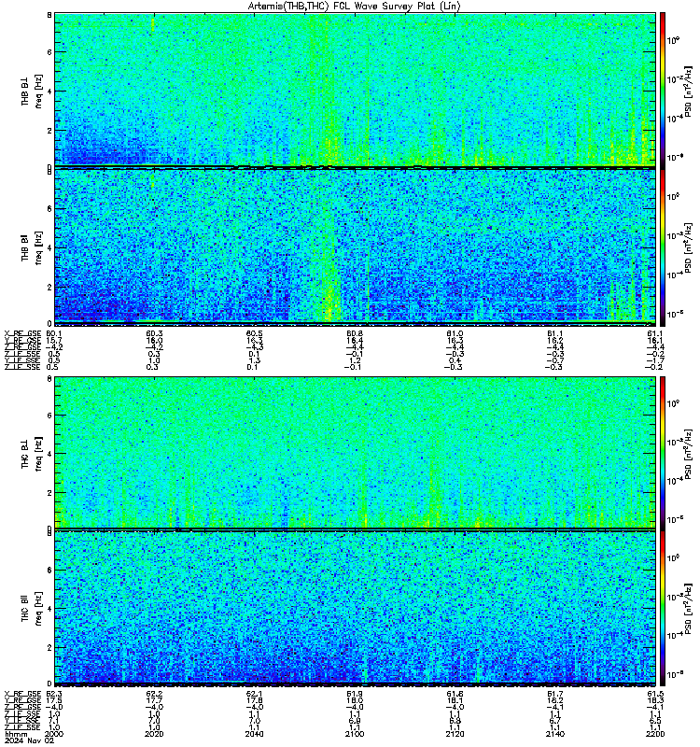Click the '2200' time tick label
This screenshot has height=747, width=700.
(x=655, y=734)
